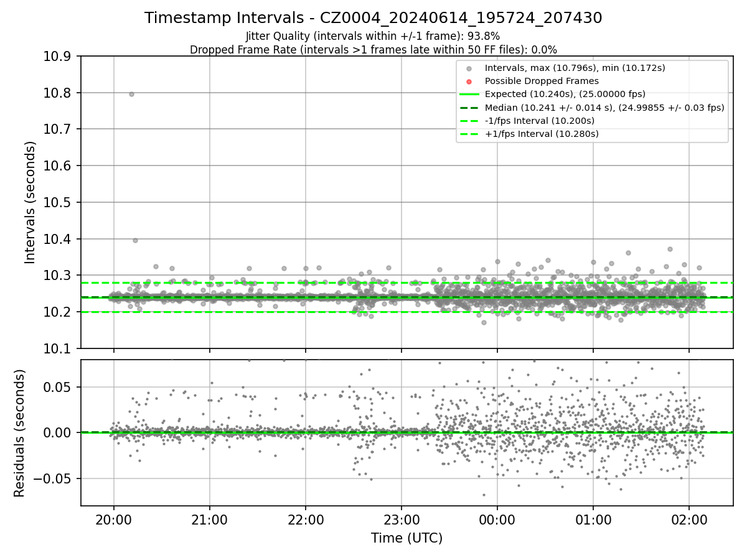
Task: Click the 'Residuals (seconds)' y-axis label
Action: coord(19,433)
